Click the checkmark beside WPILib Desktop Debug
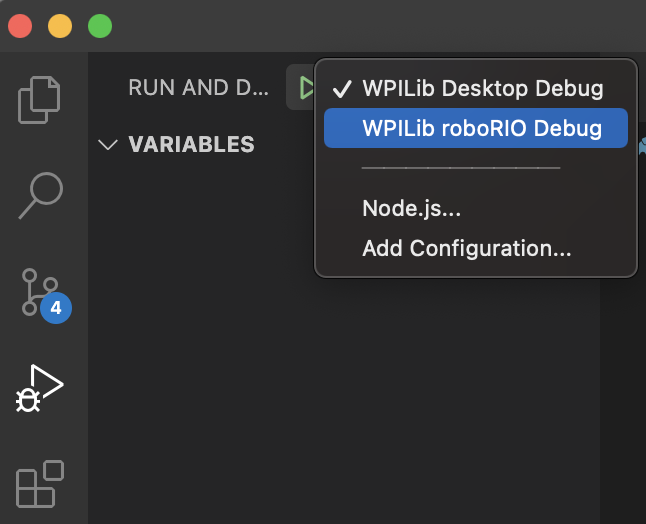Screen dimensions: 646x524 [342, 89]
